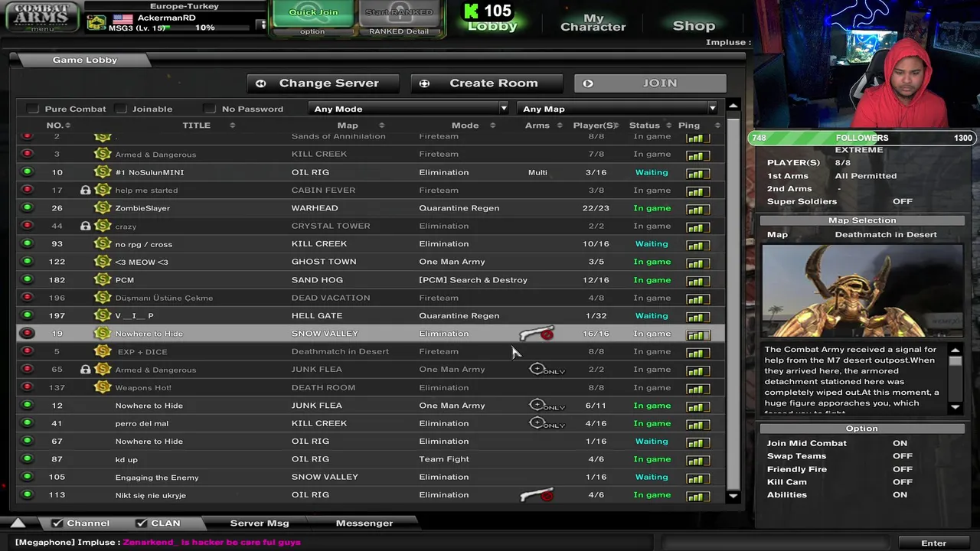Open the Combat Arms logo menu
This screenshot has width=980, height=551.
(42, 16)
